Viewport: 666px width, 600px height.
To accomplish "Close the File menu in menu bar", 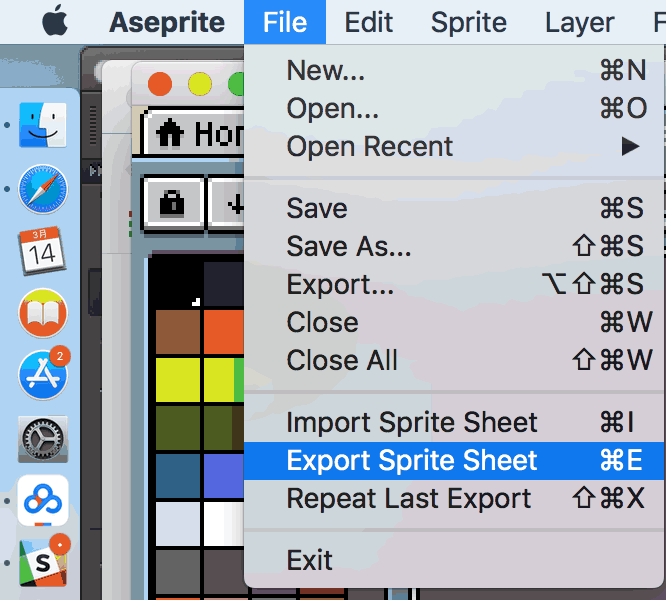I will pyautogui.click(x=285, y=22).
